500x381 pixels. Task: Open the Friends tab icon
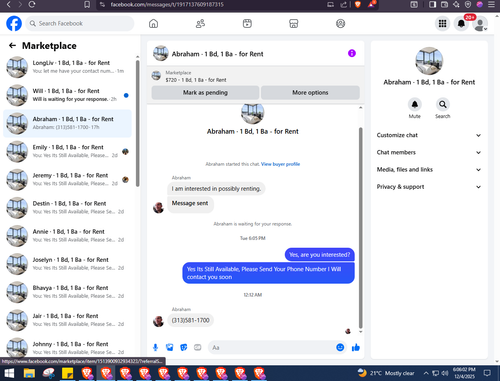click(x=200, y=23)
